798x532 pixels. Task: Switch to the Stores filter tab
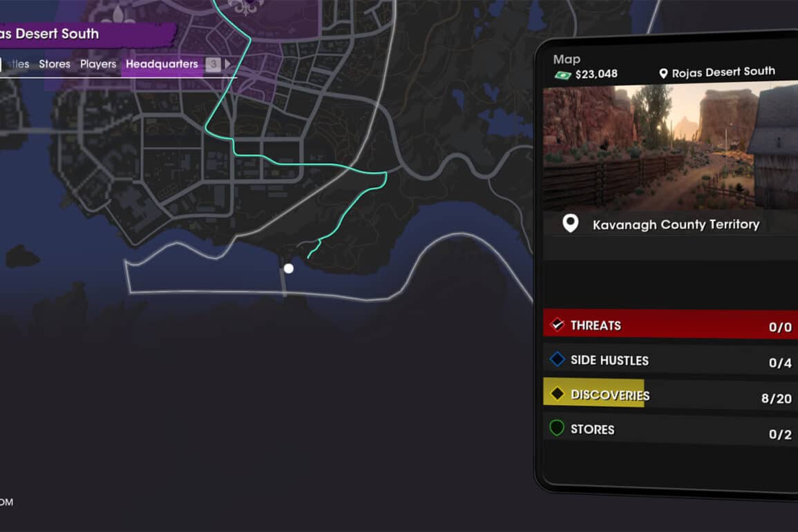55,64
